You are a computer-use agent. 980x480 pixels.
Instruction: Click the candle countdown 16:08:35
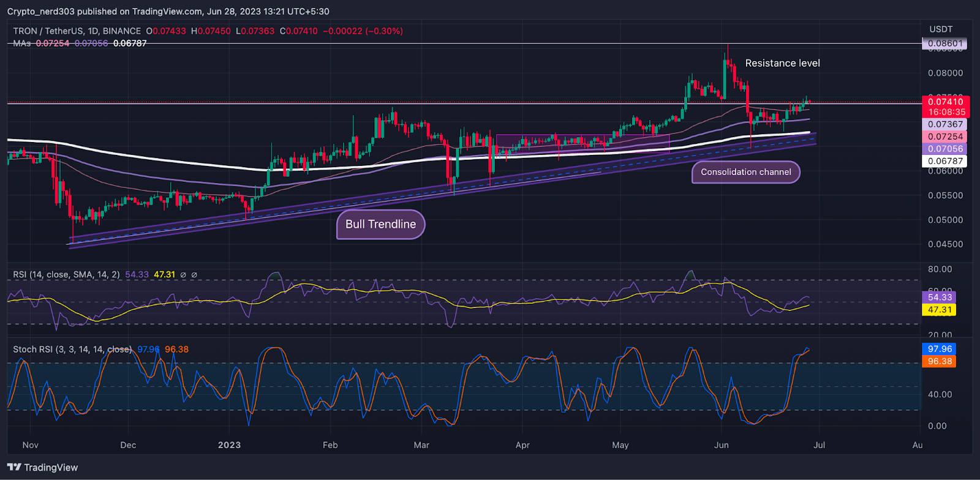click(x=945, y=112)
